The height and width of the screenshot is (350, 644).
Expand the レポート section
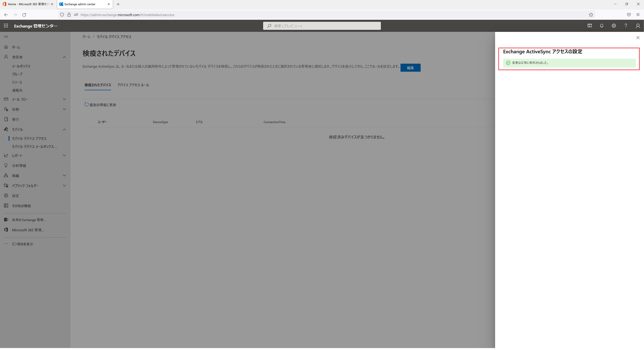64,155
